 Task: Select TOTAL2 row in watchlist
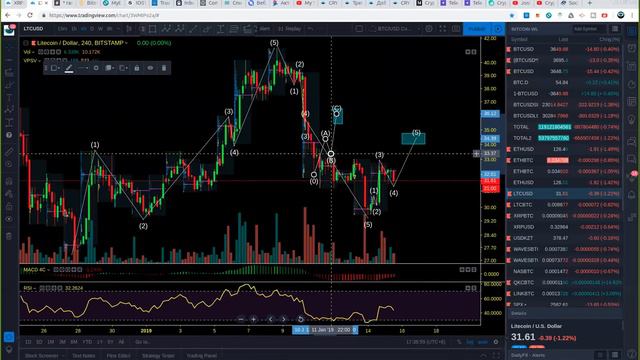564,138
